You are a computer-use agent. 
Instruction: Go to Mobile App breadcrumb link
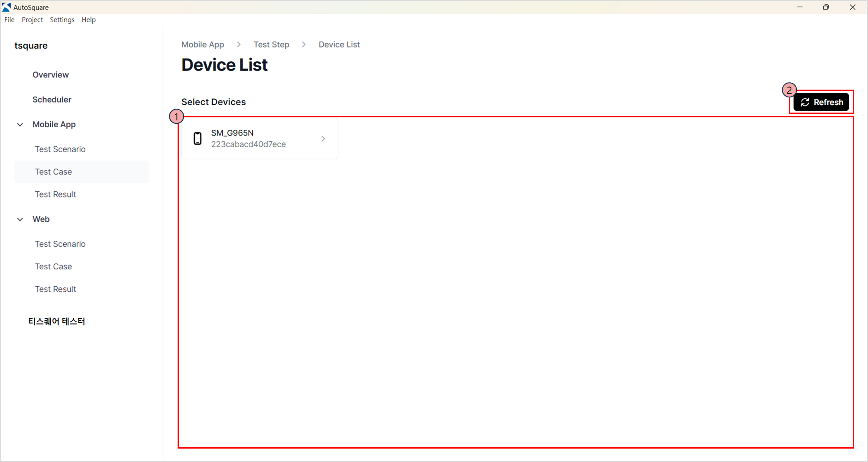[x=203, y=45]
